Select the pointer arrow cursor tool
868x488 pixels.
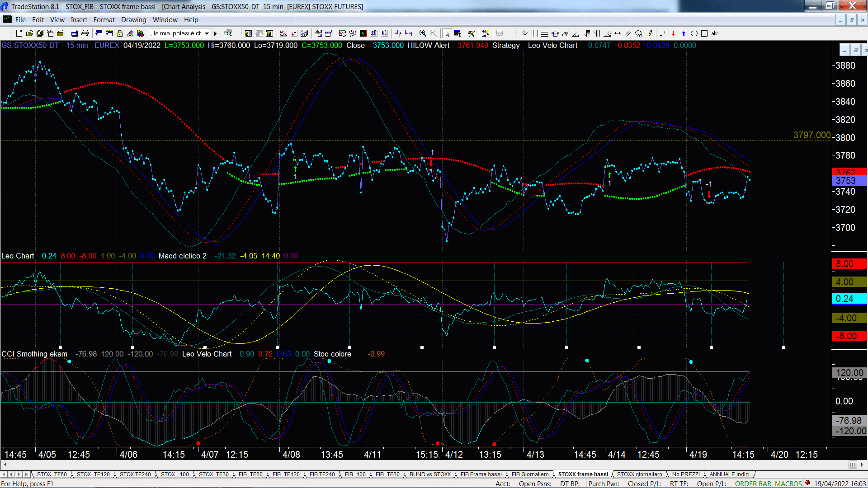coord(447,33)
